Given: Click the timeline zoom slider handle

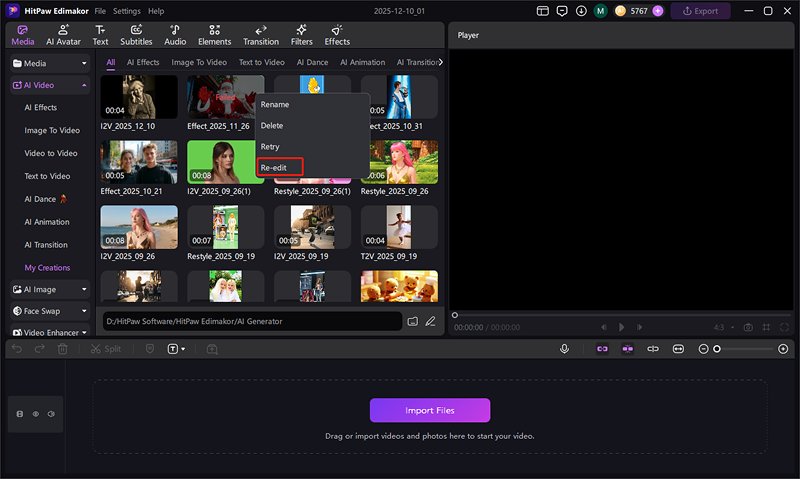Looking at the screenshot, I should point(717,349).
